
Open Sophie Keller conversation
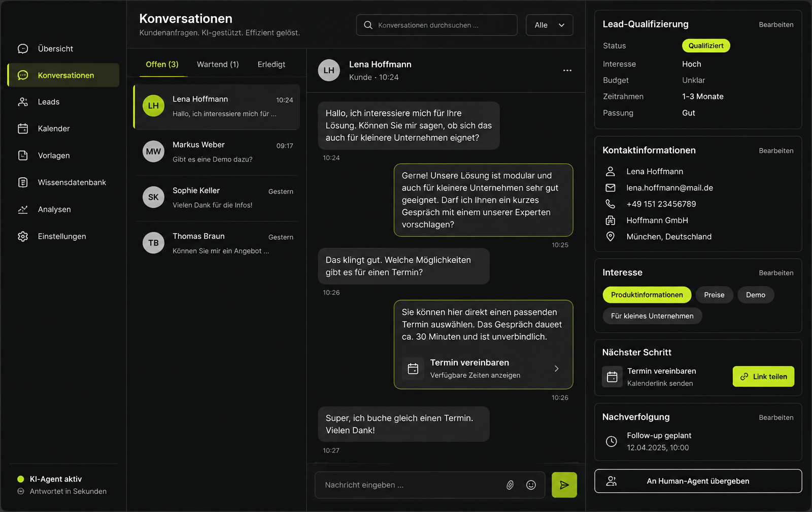(x=217, y=198)
